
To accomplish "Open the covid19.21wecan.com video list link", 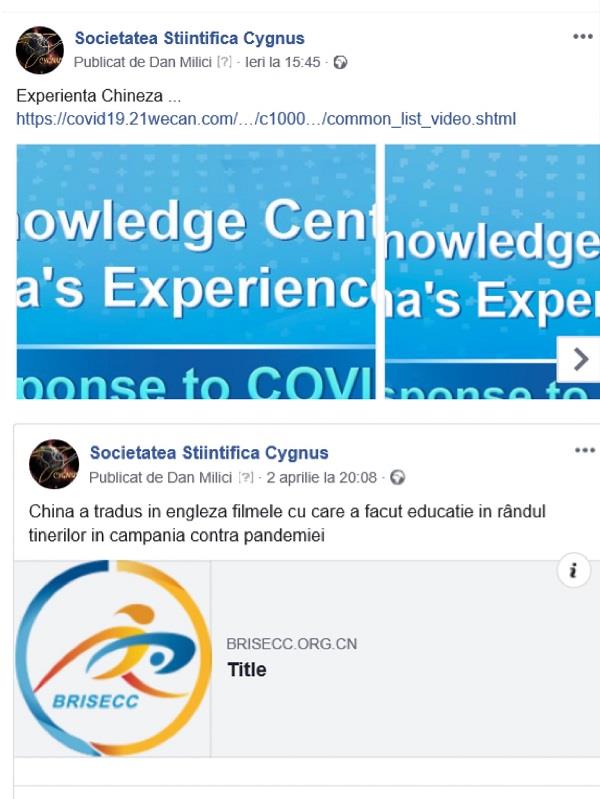I will (266, 119).
